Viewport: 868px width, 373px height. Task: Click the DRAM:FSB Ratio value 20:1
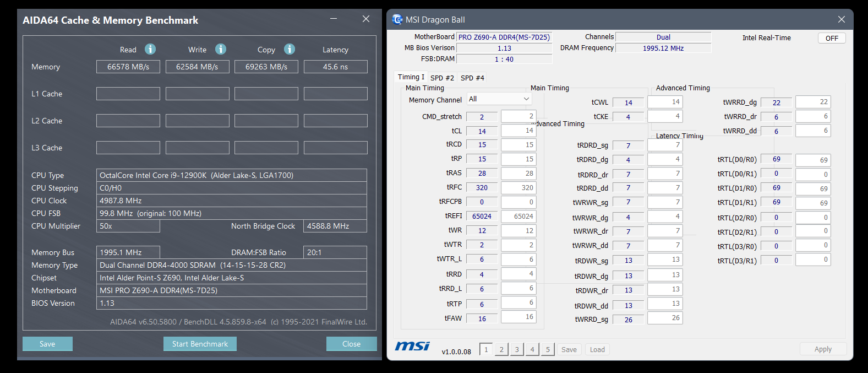coord(335,252)
